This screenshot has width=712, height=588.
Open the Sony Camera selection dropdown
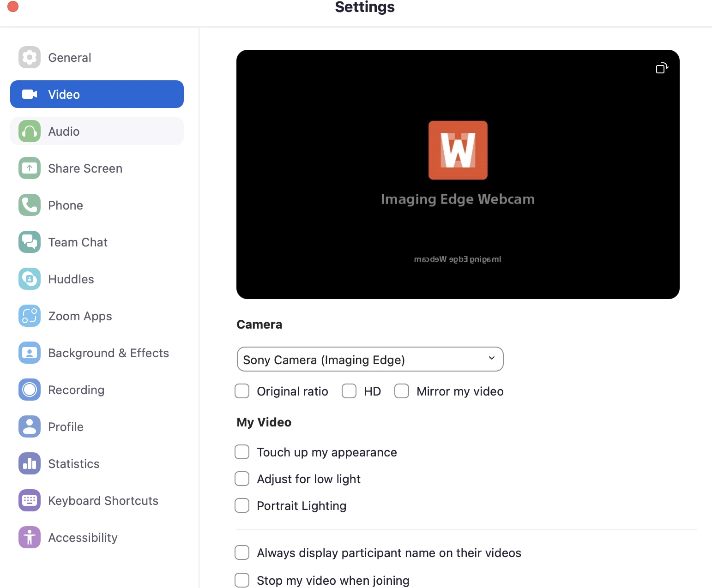pyautogui.click(x=370, y=359)
